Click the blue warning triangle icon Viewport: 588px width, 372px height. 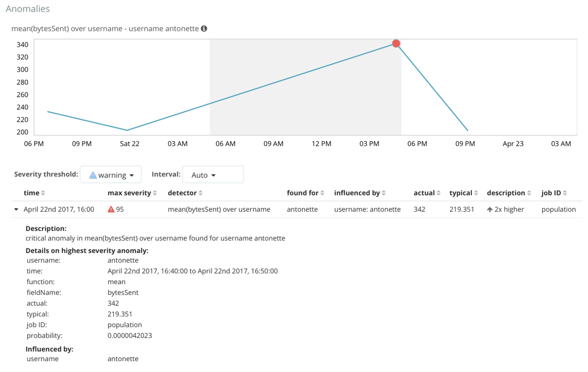coord(93,176)
